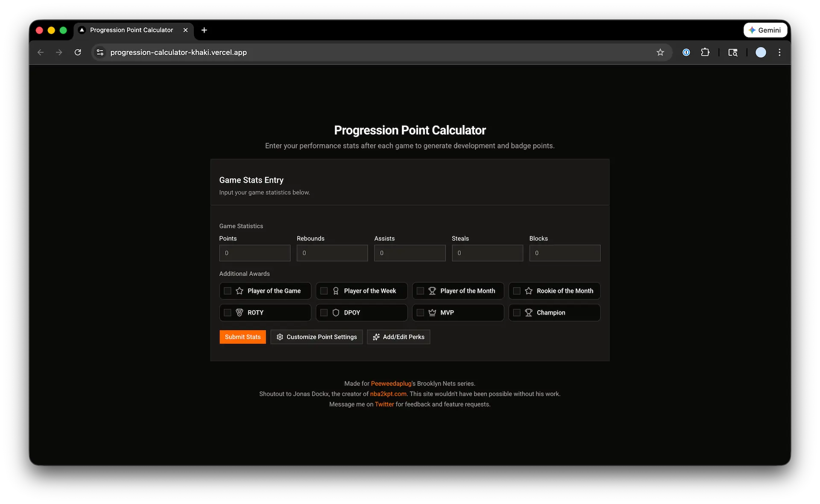Click the gear icon on Customize Point Settings
The width and height of the screenshot is (820, 504).
pyautogui.click(x=280, y=337)
